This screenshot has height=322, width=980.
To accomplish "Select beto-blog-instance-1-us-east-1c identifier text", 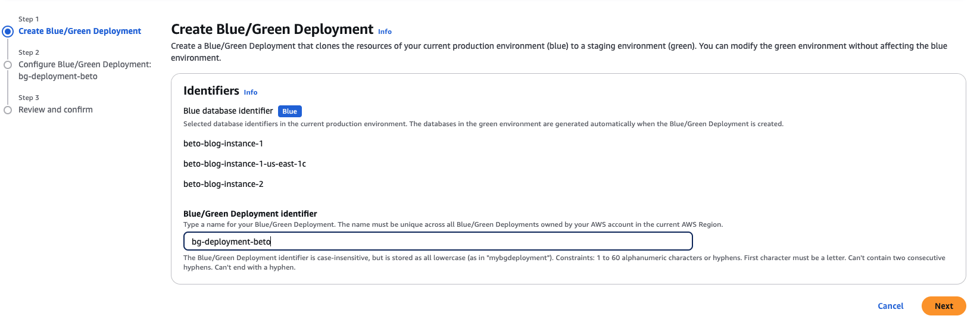I will tap(245, 164).
